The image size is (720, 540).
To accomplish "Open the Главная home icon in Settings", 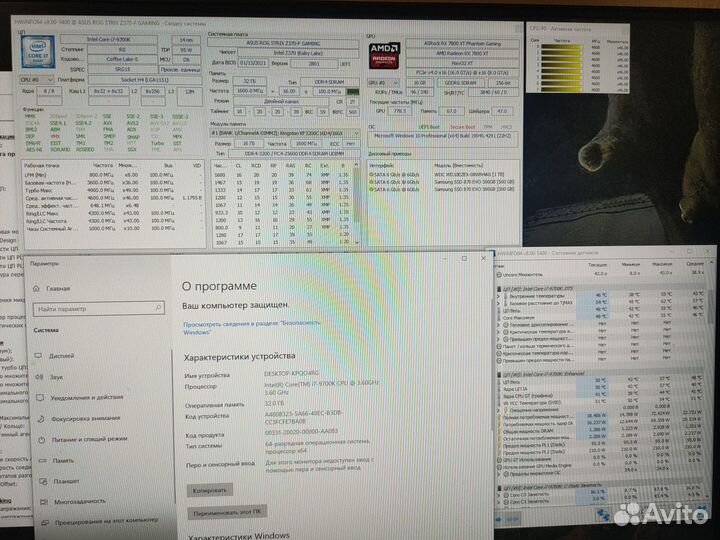I will coord(36,288).
